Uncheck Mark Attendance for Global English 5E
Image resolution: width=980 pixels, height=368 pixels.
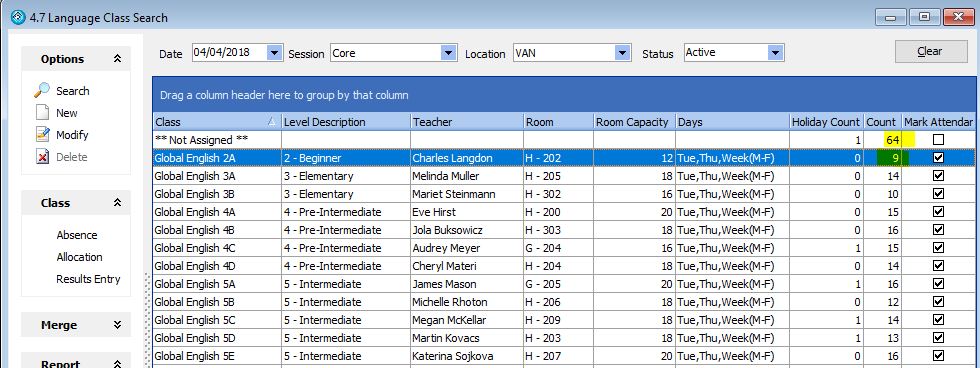[x=938, y=356]
